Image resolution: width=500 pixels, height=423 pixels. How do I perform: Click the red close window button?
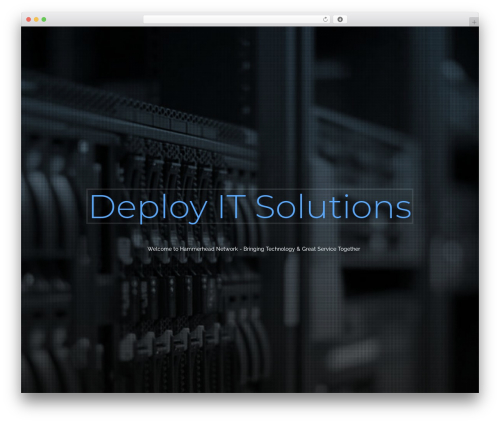coord(29,20)
